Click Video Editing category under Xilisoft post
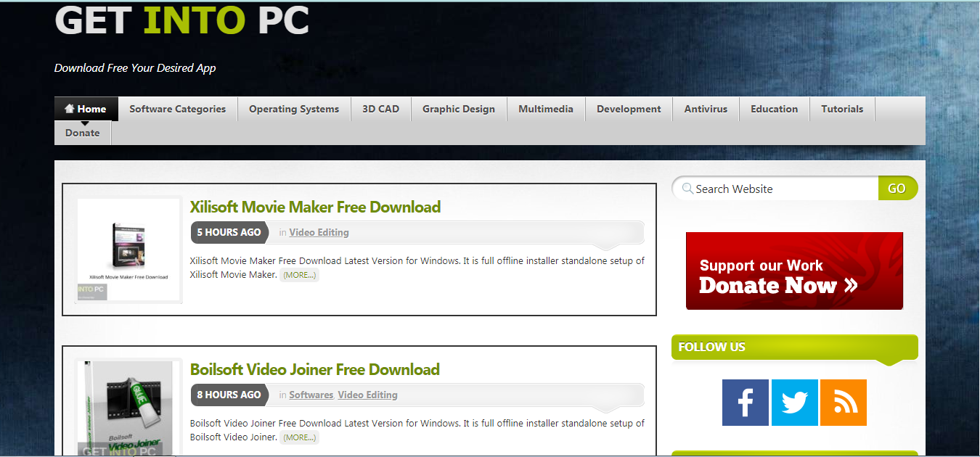The width and height of the screenshot is (980, 457). pyautogui.click(x=319, y=232)
